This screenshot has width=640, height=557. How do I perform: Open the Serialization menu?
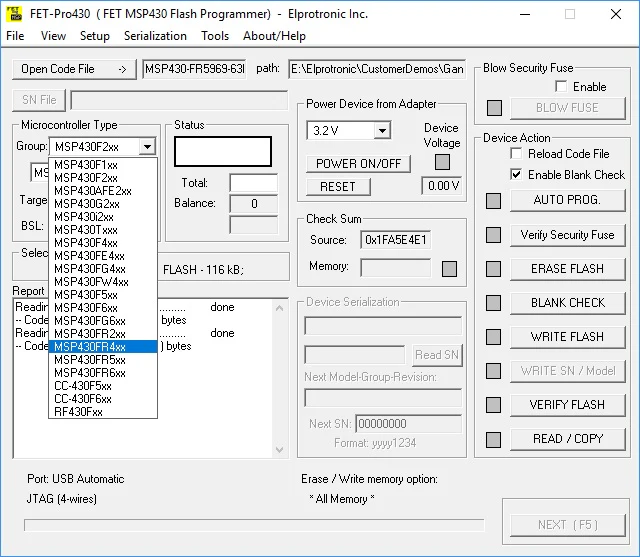pyautogui.click(x=155, y=36)
